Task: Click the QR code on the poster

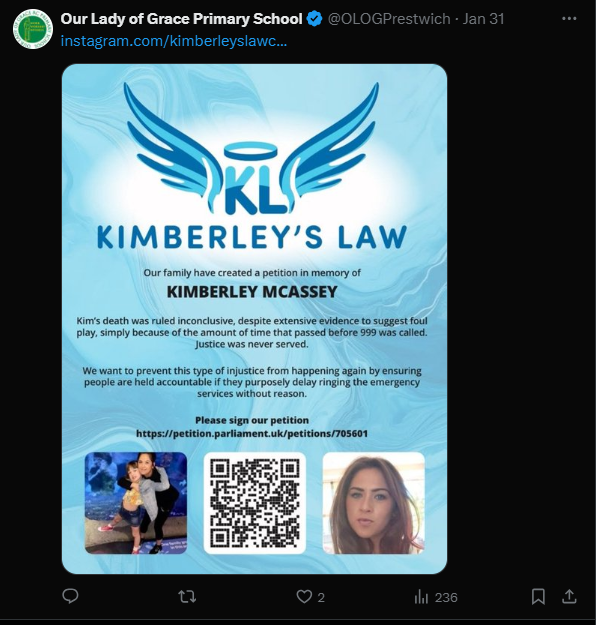Action: click(x=255, y=503)
